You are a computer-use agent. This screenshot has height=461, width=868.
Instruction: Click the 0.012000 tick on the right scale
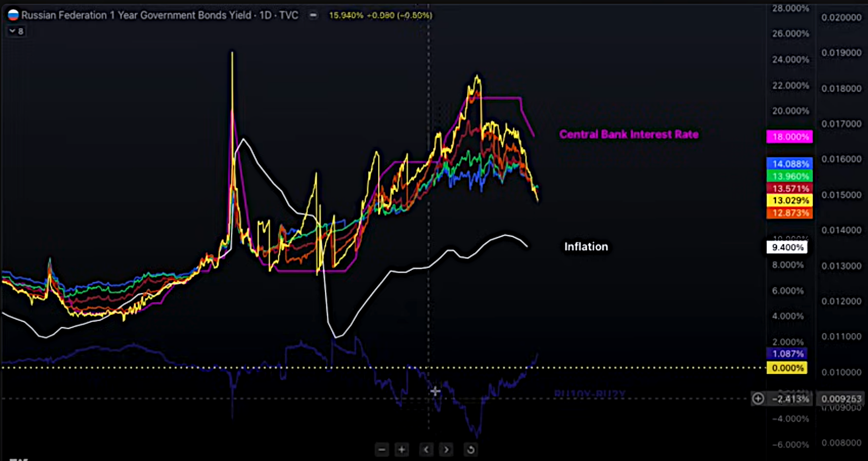pyautogui.click(x=841, y=301)
